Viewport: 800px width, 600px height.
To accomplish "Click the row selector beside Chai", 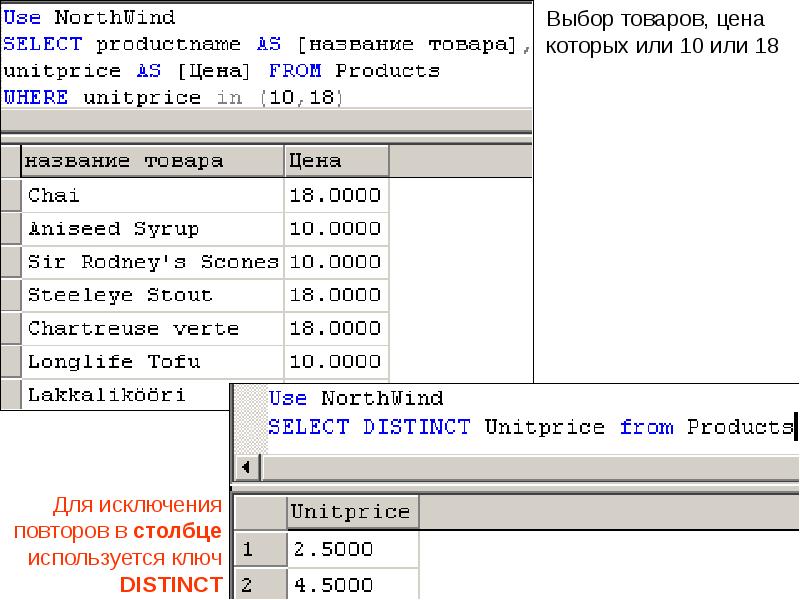I will click(11, 195).
